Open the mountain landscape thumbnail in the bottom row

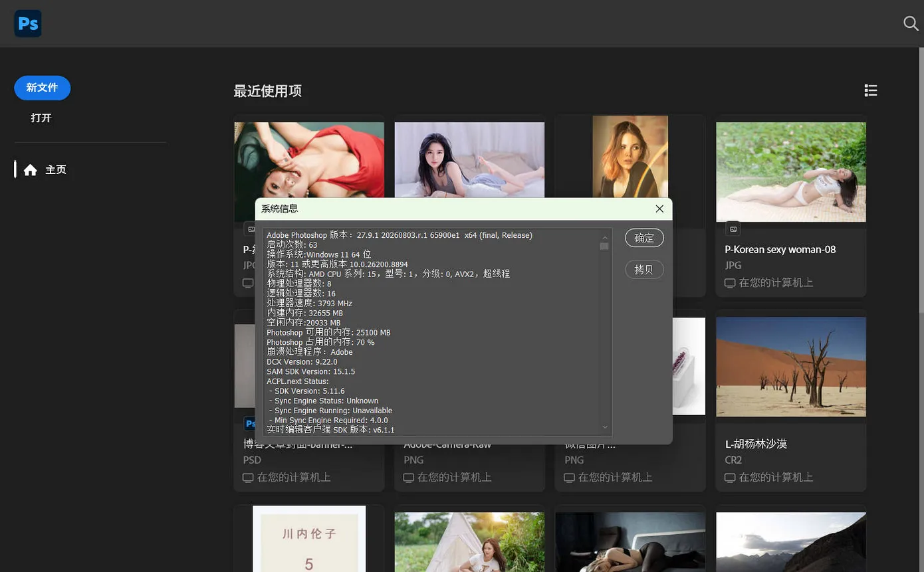(x=791, y=542)
